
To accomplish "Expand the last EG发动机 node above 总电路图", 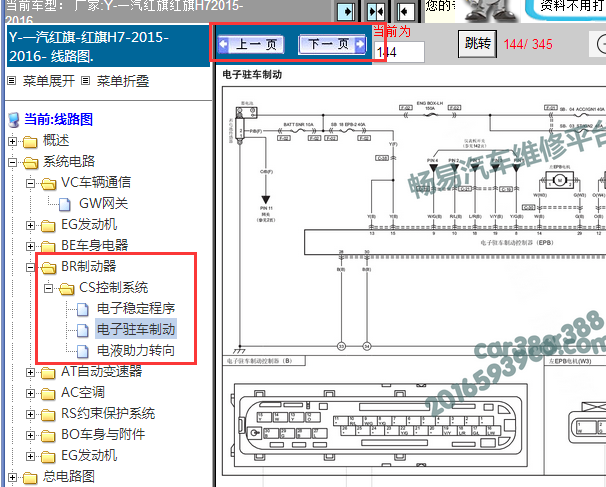I will 31,456.
